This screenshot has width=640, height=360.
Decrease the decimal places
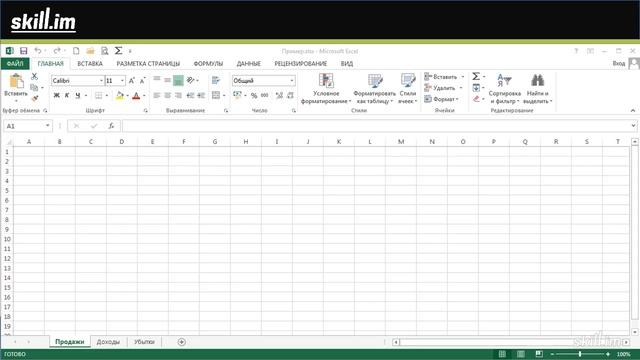point(290,95)
